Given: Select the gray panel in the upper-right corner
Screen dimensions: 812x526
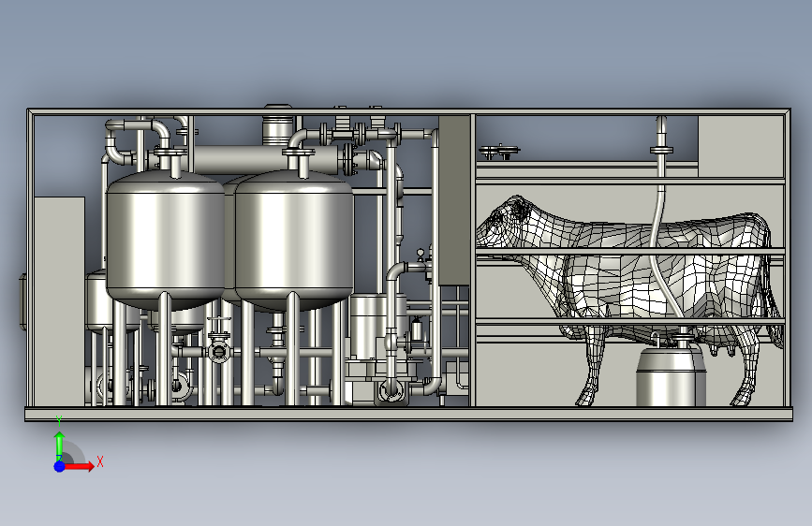Looking at the screenshot, I should 741,147.
